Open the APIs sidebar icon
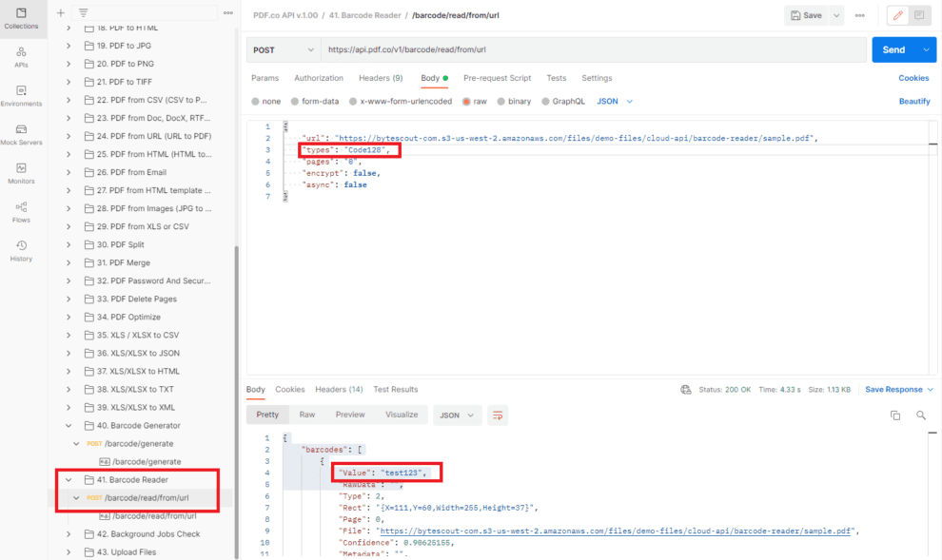This screenshot has width=942, height=560. tap(21, 57)
